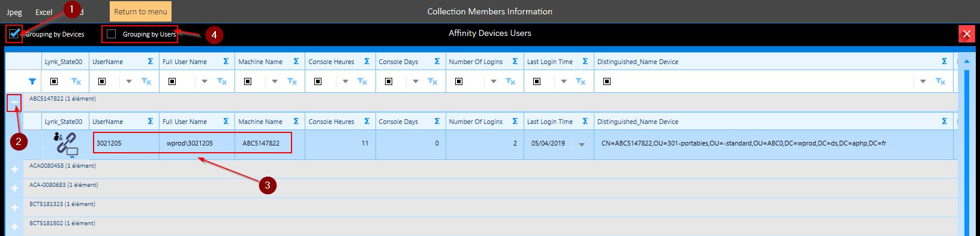This screenshot has height=236, width=980.
Task: Toggle the UserName filter checkbox
Action: tap(102, 81)
